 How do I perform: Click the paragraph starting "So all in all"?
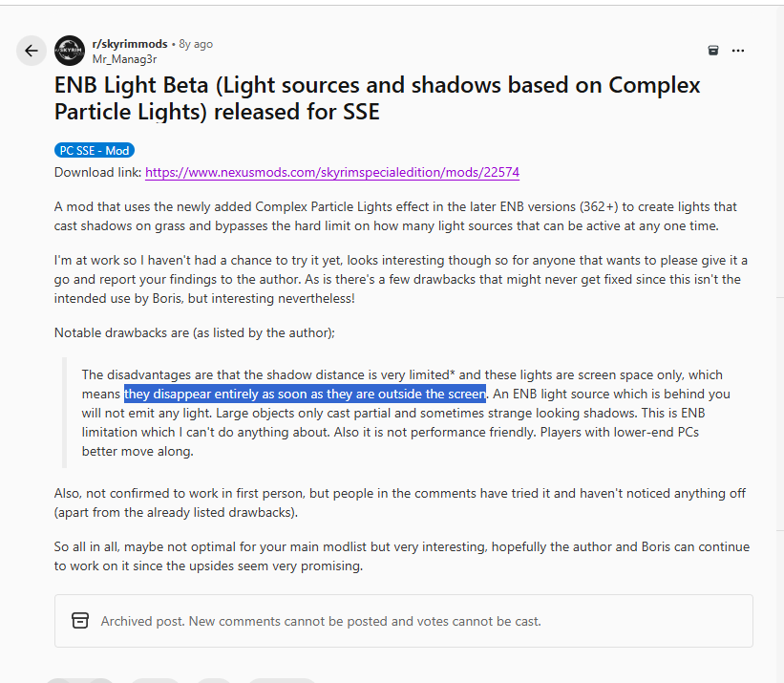click(402, 556)
